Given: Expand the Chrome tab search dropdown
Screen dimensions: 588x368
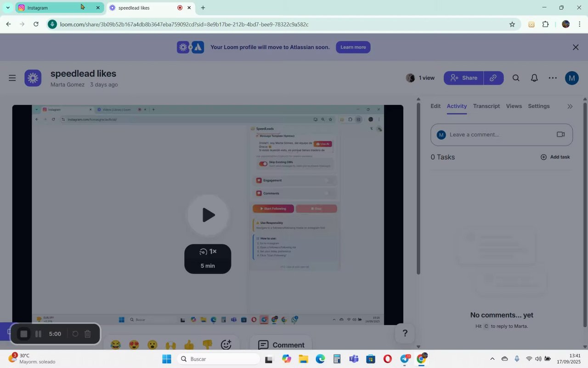Looking at the screenshot, I should coord(8,8).
